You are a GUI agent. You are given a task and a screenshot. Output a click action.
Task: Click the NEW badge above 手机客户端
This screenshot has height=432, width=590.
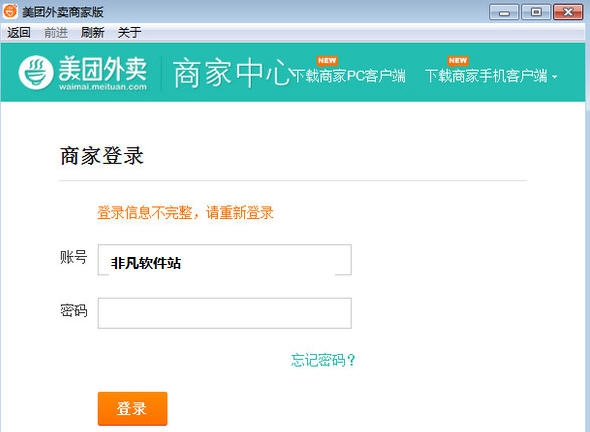pyautogui.click(x=458, y=61)
